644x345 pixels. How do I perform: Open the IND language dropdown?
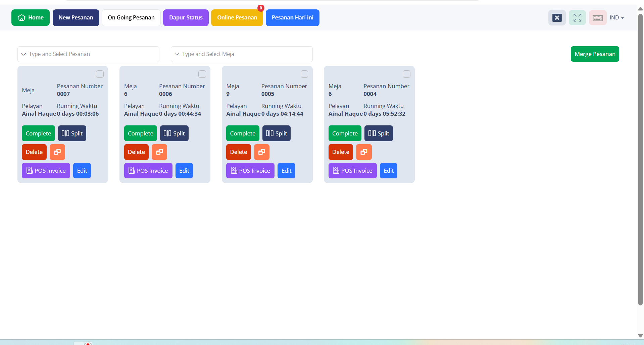616,18
